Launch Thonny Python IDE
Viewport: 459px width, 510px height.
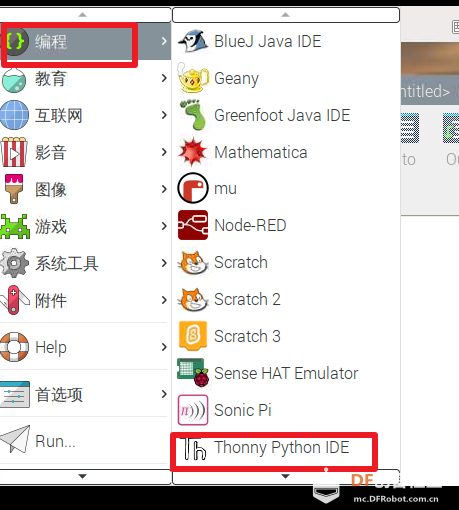(286, 447)
